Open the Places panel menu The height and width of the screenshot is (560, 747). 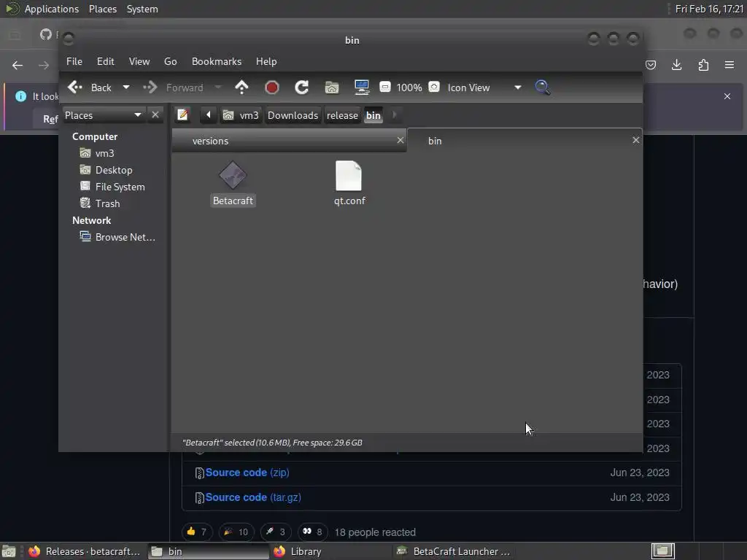tap(102, 9)
